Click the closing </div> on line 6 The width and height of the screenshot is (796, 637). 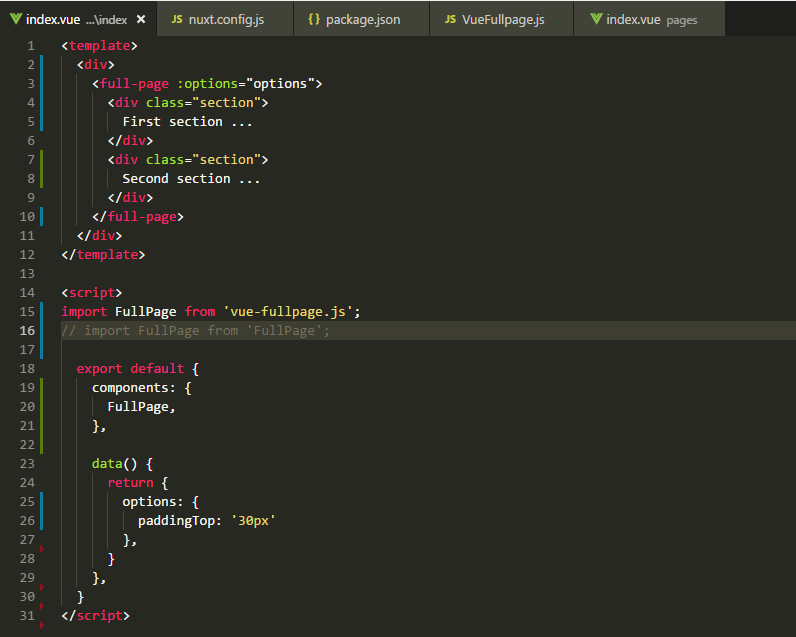130,141
